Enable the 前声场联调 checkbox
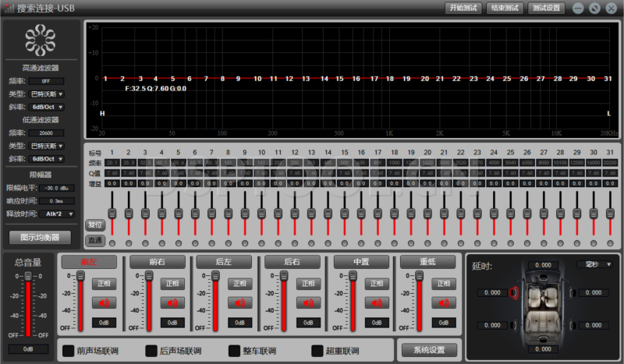The width and height of the screenshot is (624, 364). point(69,351)
